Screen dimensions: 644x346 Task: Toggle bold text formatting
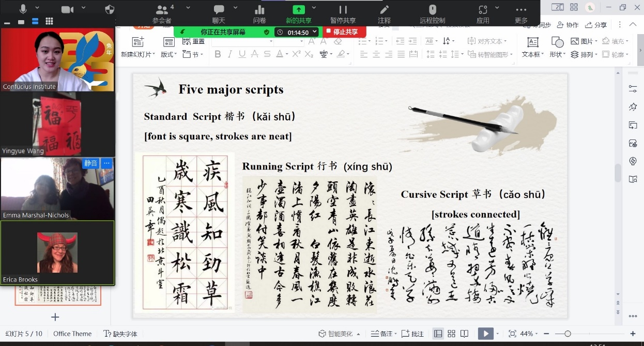[218, 54]
